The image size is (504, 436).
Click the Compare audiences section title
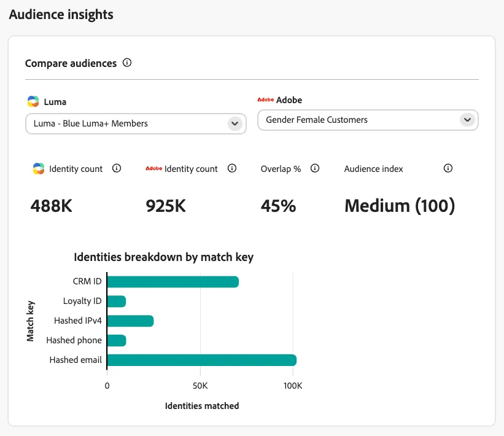point(71,63)
